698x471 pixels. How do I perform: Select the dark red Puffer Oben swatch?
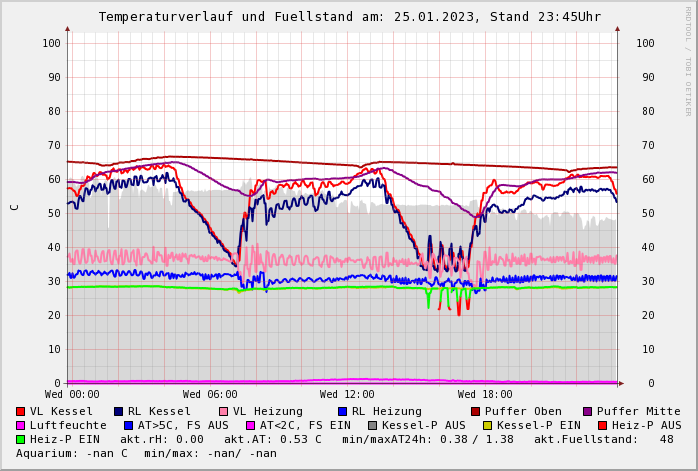click(475, 412)
